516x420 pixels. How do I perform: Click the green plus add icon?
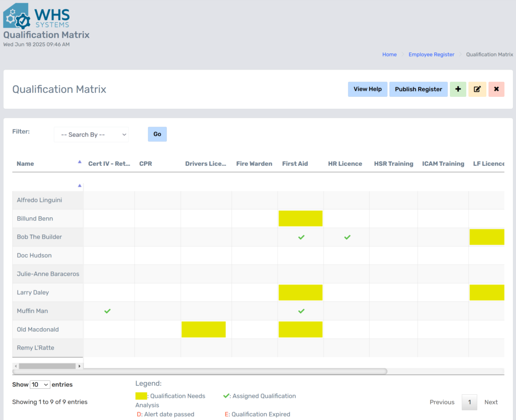(458, 89)
